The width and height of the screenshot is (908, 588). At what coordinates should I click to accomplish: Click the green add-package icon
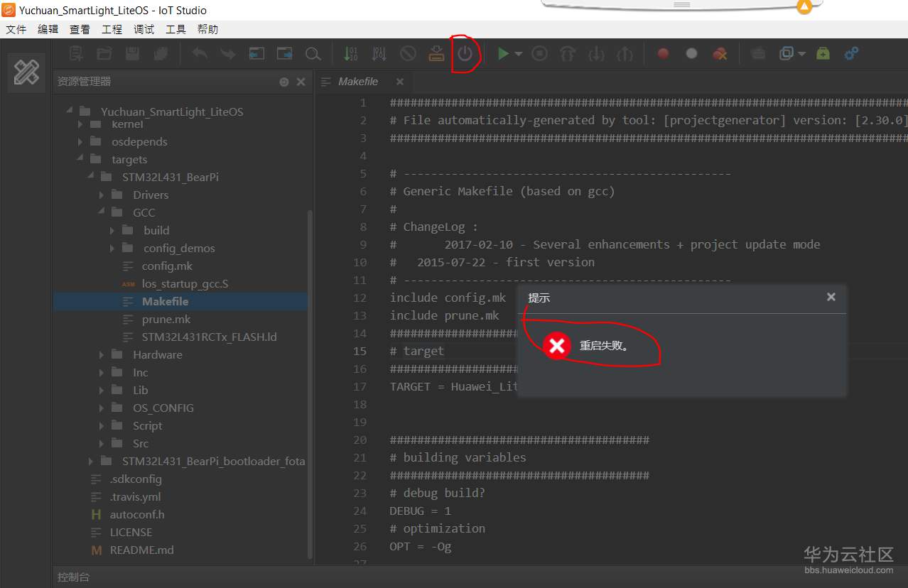tap(823, 53)
